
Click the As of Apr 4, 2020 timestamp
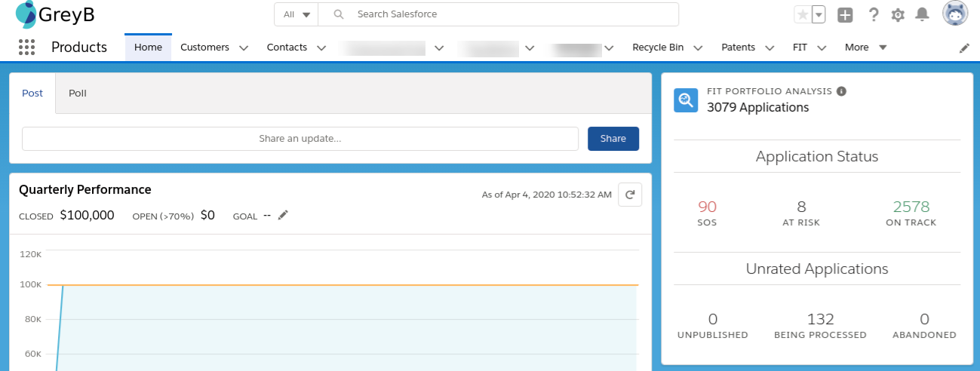pyautogui.click(x=547, y=195)
